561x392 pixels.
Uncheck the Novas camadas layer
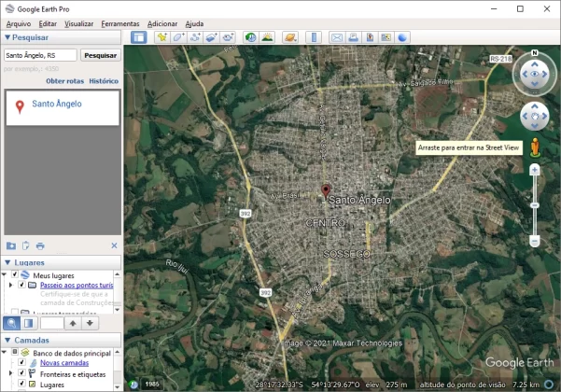pyautogui.click(x=21, y=362)
